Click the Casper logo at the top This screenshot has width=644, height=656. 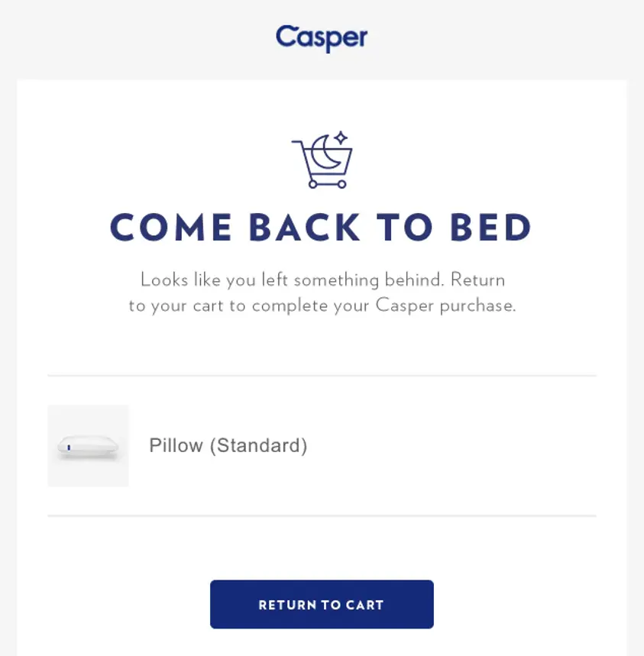pos(322,38)
